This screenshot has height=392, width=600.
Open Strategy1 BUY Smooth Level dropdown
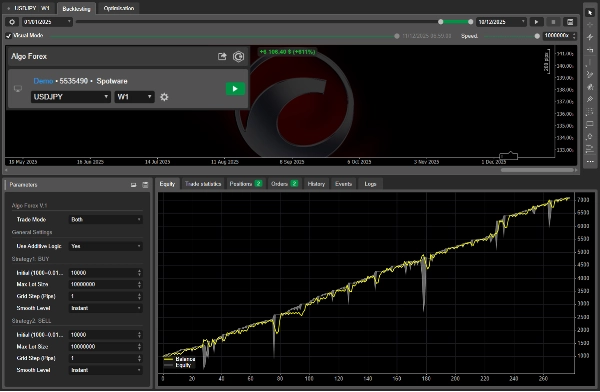(x=106, y=308)
